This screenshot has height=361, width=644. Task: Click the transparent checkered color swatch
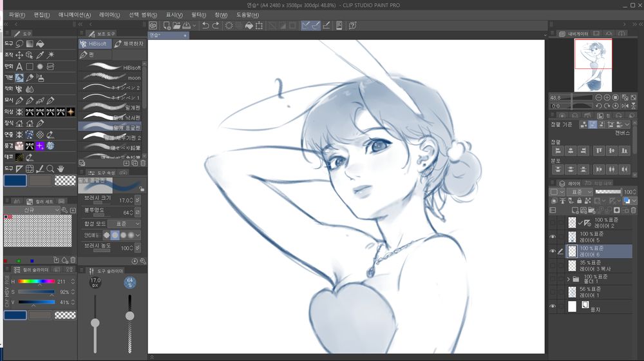coord(65,180)
